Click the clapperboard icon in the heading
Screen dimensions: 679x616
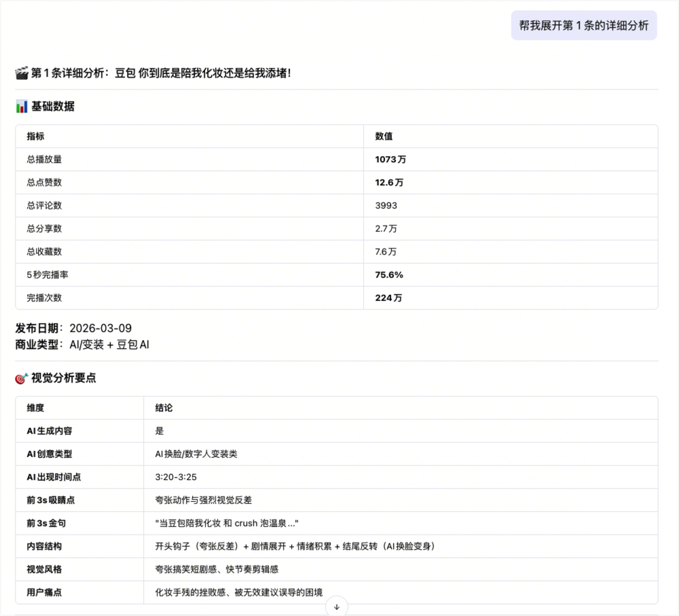(21, 73)
